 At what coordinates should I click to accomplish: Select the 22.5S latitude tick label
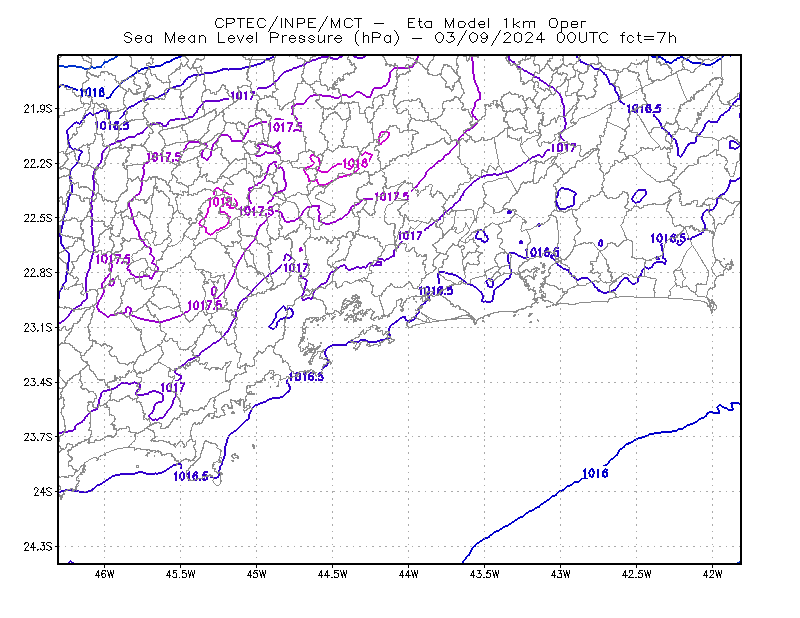[38, 218]
